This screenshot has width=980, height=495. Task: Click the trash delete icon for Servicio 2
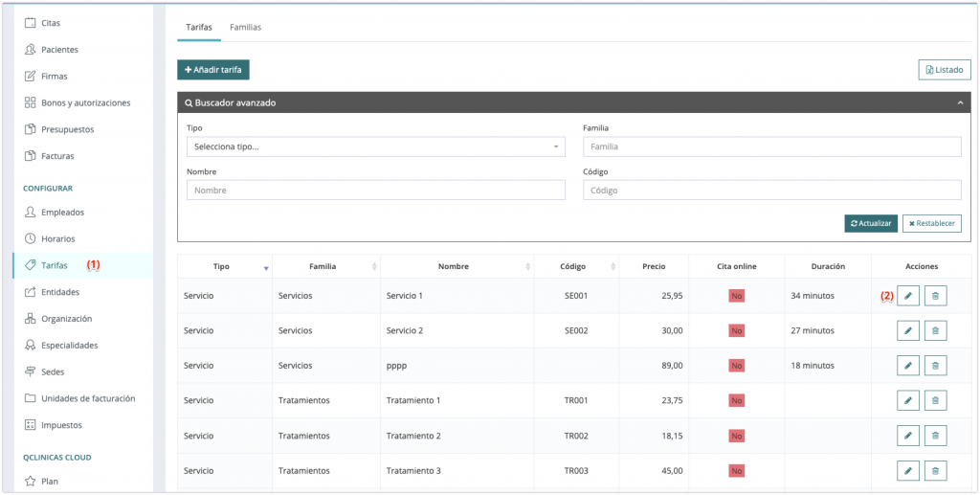935,330
